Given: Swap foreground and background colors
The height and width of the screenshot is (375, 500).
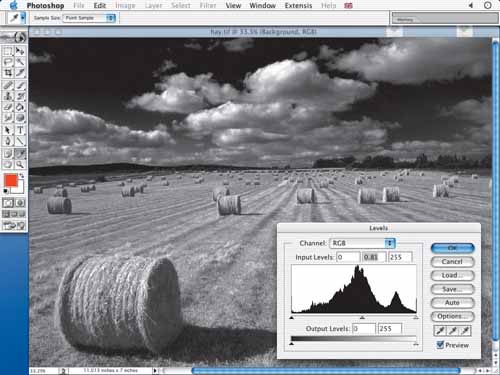Looking at the screenshot, I should point(22,175).
